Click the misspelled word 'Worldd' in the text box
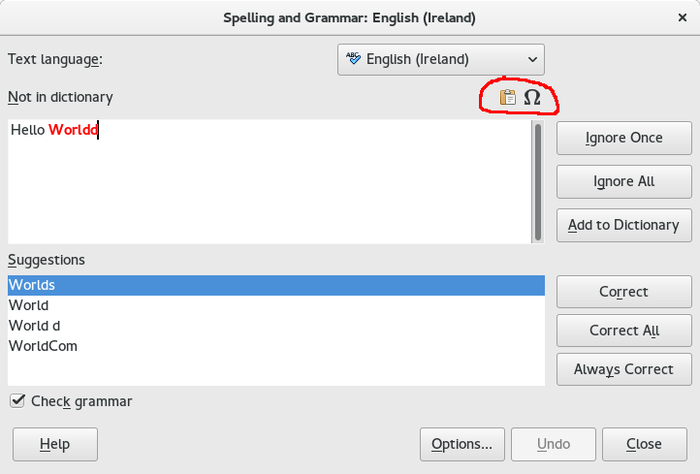Image resolution: width=700 pixels, height=474 pixels. coord(73,130)
